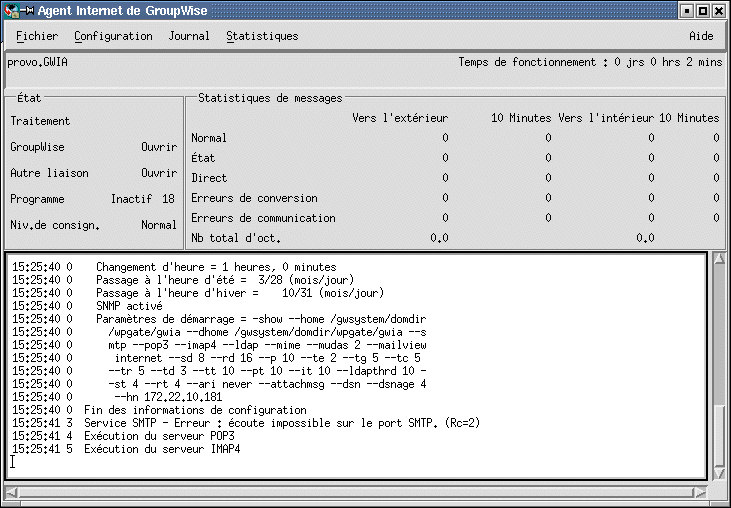
Task: Open the Aide menu
Action: click(701, 36)
